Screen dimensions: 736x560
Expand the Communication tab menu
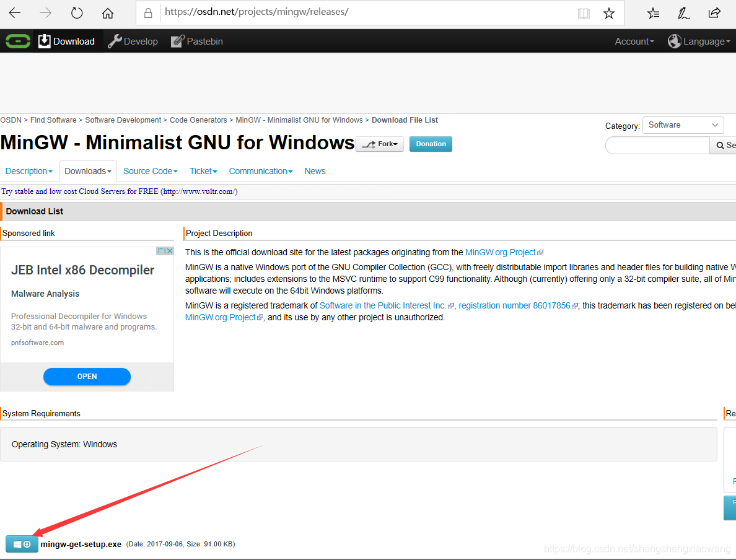(x=260, y=172)
